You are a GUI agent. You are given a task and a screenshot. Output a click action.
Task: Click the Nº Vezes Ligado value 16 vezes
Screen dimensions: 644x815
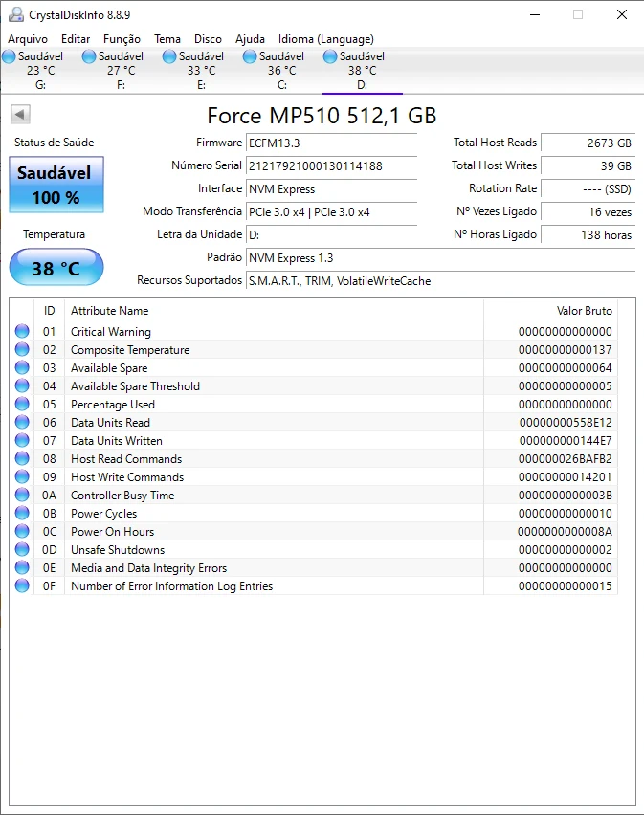pos(588,211)
